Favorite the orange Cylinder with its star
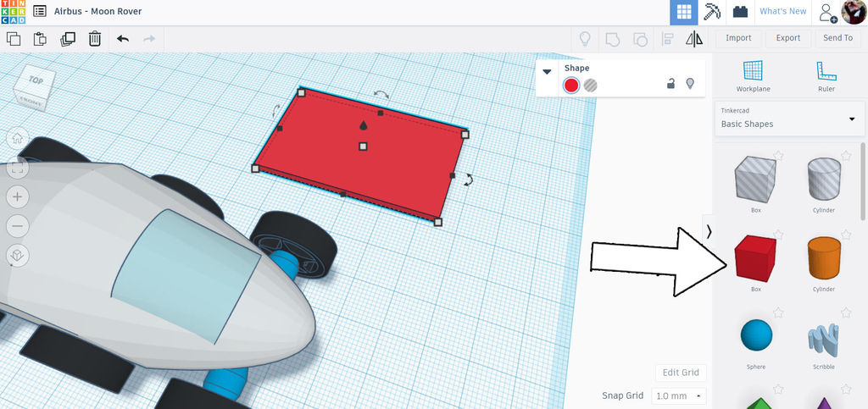This screenshot has width=868, height=409. click(x=845, y=235)
